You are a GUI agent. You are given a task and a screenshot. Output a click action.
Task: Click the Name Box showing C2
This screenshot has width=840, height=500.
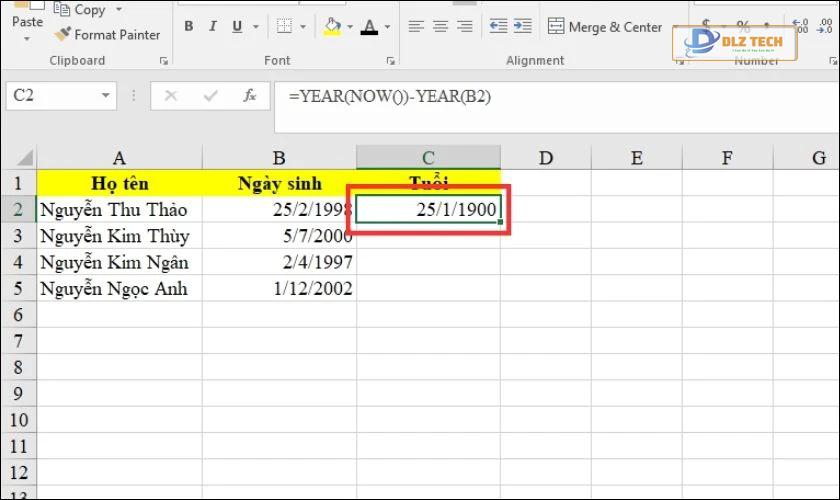click(54, 96)
